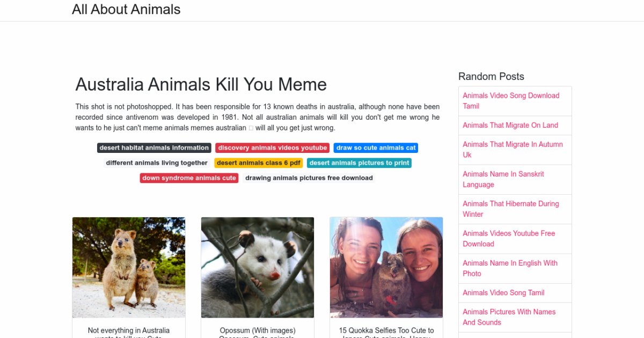
Task: Open 'Animals That Hibernate During Winter' post
Action: [x=511, y=209]
